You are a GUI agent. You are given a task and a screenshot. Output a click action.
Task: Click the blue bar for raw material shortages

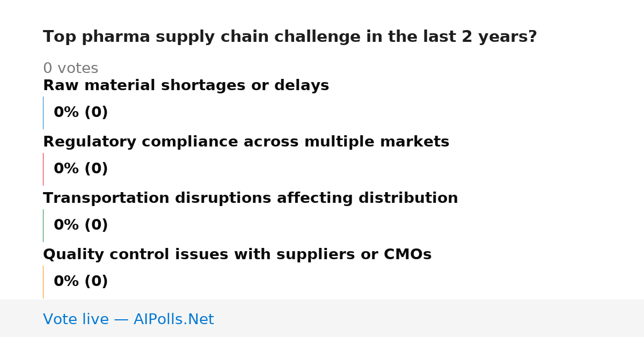click(x=43, y=113)
